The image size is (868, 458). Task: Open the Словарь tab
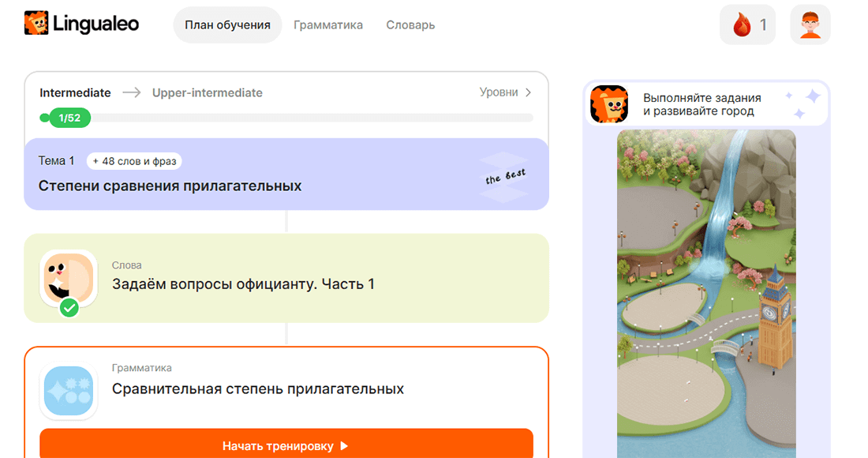pyautogui.click(x=411, y=25)
